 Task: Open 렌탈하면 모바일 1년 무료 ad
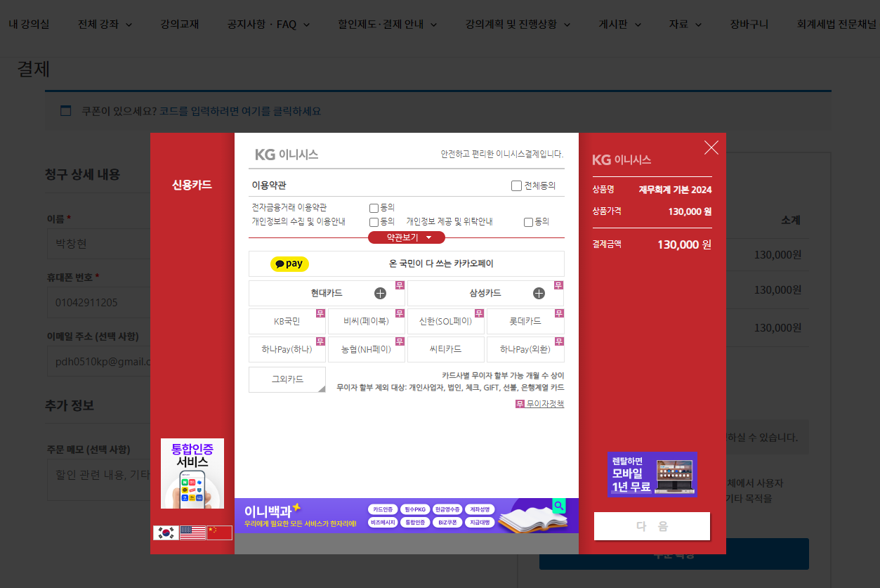tap(652, 474)
